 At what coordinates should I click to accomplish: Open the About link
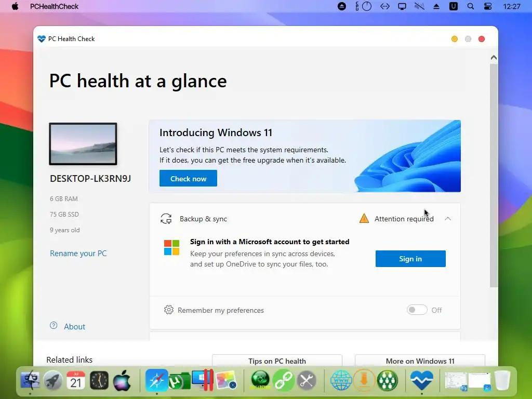[x=75, y=327]
